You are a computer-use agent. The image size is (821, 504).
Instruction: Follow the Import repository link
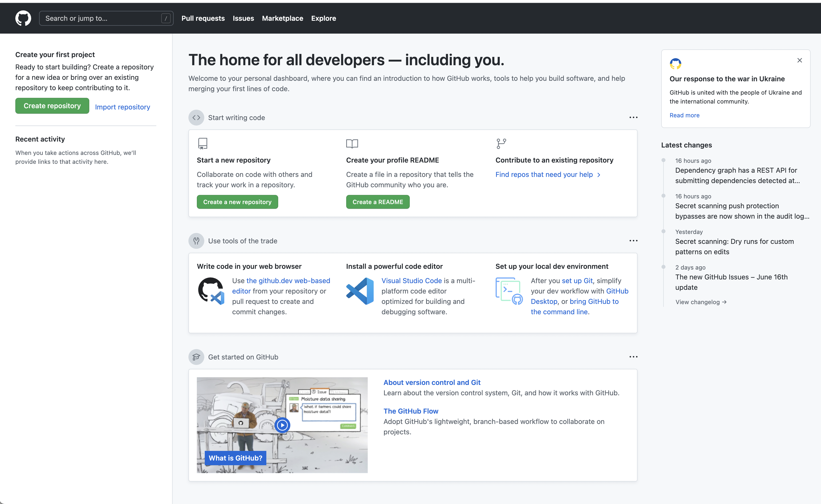pyautogui.click(x=122, y=107)
